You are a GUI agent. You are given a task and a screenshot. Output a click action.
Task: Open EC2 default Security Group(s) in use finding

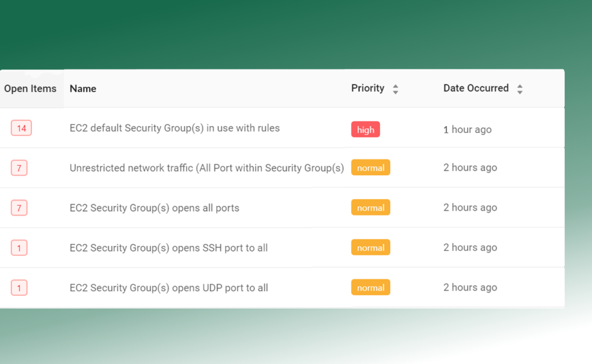click(x=175, y=128)
